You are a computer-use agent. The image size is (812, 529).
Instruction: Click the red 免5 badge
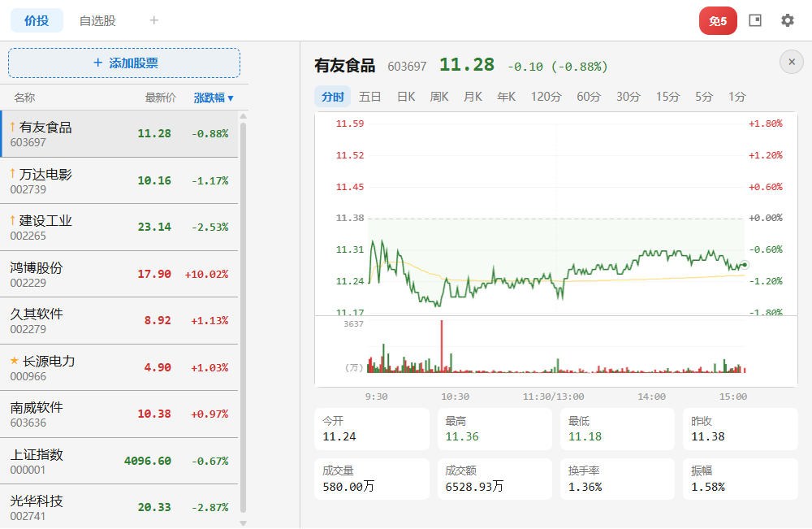pyautogui.click(x=717, y=21)
